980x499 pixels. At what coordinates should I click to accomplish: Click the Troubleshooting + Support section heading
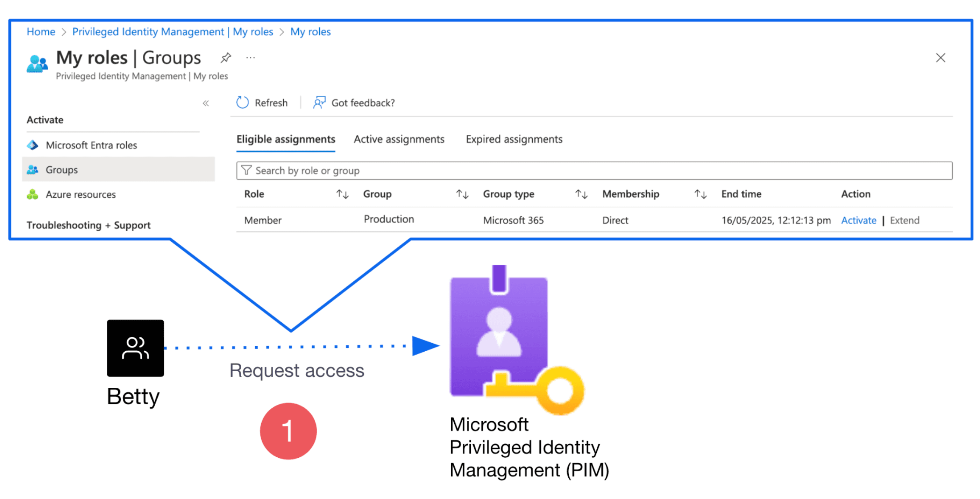click(x=88, y=225)
